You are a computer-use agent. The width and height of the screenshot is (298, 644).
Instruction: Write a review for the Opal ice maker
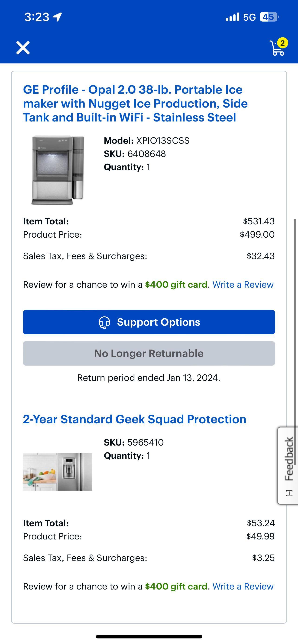pyautogui.click(x=243, y=284)
